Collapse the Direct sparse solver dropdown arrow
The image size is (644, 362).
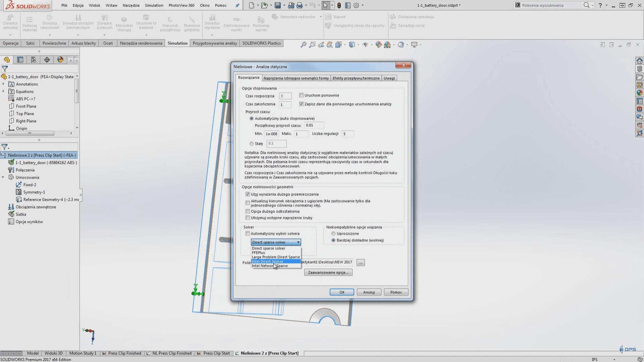[x=298, y=242]
